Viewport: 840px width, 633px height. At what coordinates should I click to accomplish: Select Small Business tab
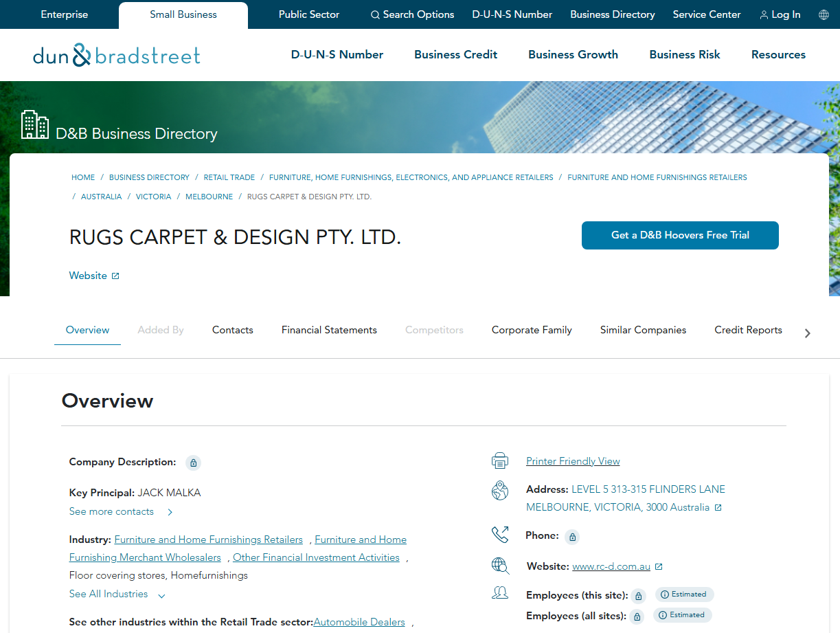(x=183, y=14)
